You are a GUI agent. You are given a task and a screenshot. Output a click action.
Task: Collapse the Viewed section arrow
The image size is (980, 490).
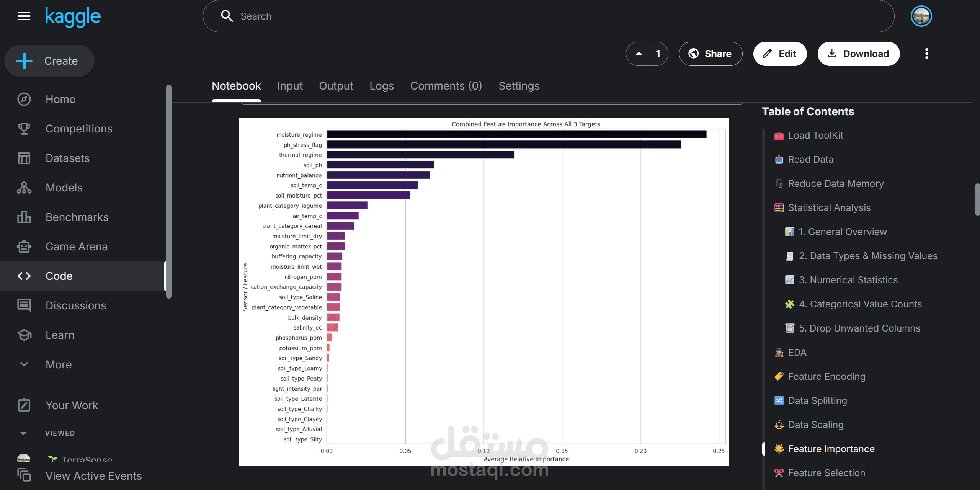[23, 433]
